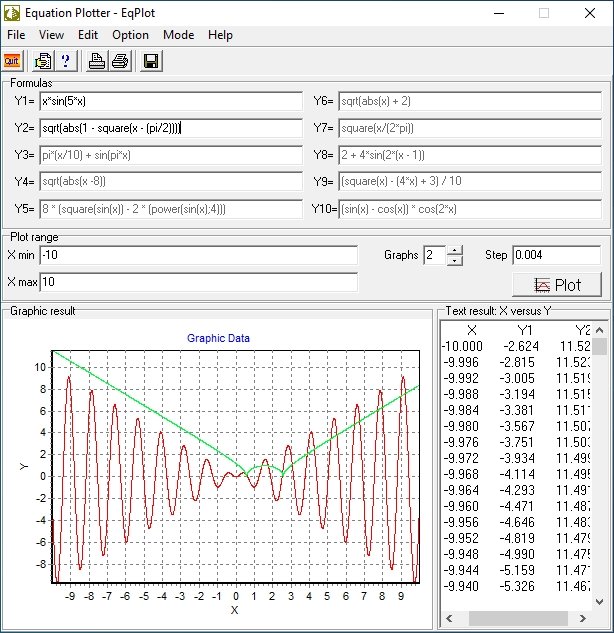The image size is (614, 633).
Task: Click the Graphs number field
Action: [435, 255]
